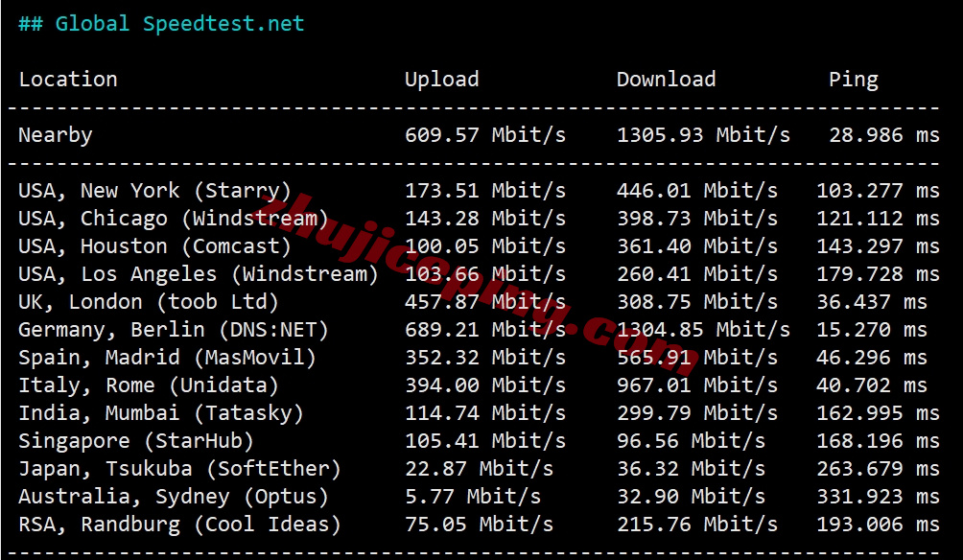The height and width of the screenshot is (560, 963).
Task: Click the Singapore (StarHub) entry
Action: click(x=136, y=441)
